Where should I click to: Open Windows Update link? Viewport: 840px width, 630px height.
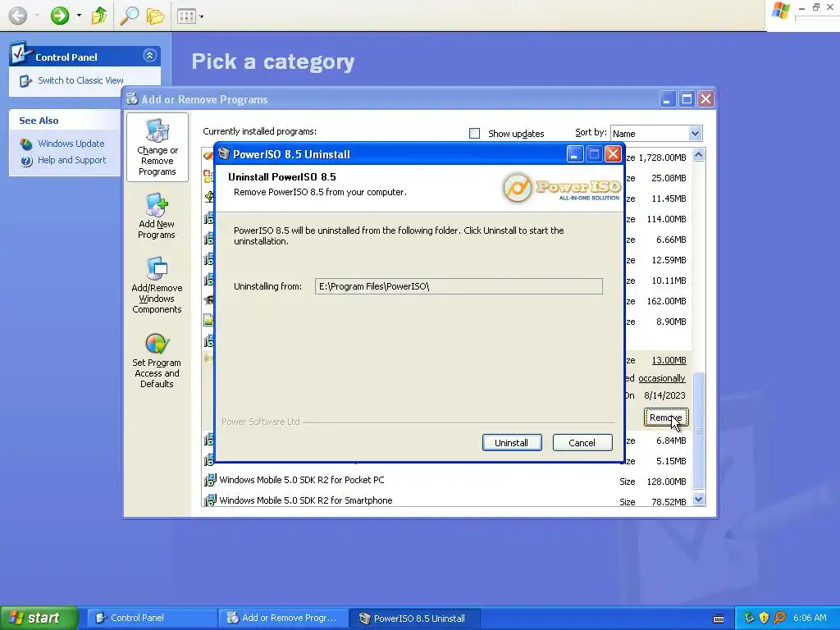[x=71, y=144]
